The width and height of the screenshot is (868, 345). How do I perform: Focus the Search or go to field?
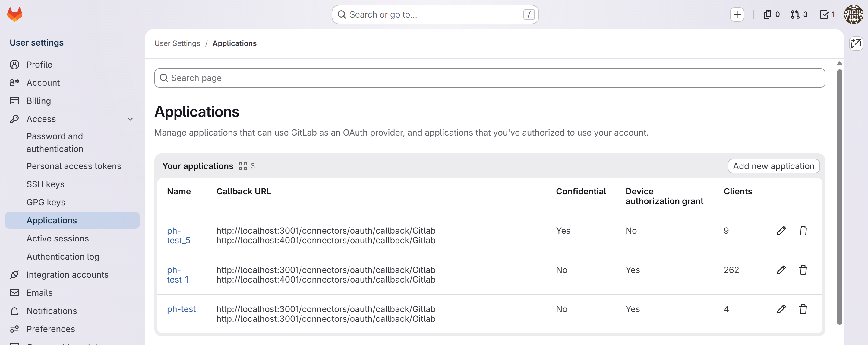click(435, 14)
